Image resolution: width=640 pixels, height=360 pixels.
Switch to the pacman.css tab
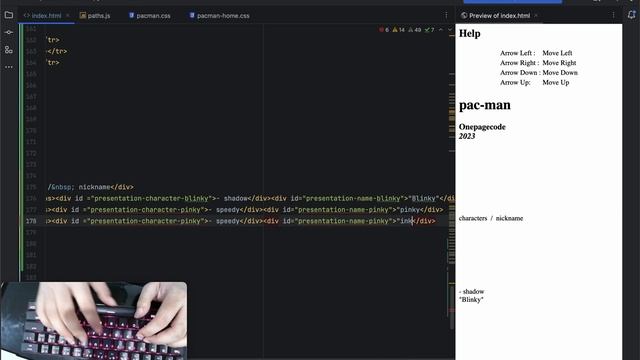point(150,16)
